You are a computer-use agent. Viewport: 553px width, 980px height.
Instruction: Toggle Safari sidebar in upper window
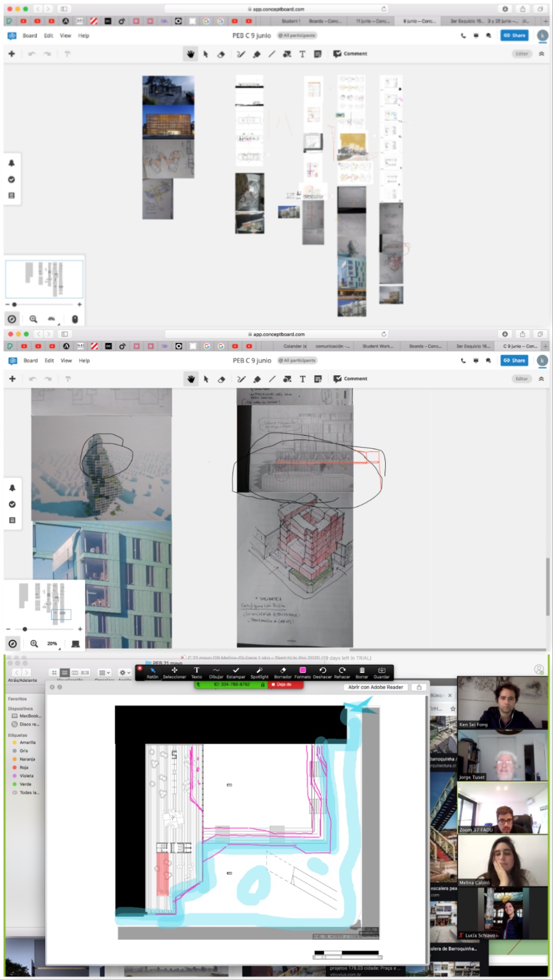click(64, 9)
